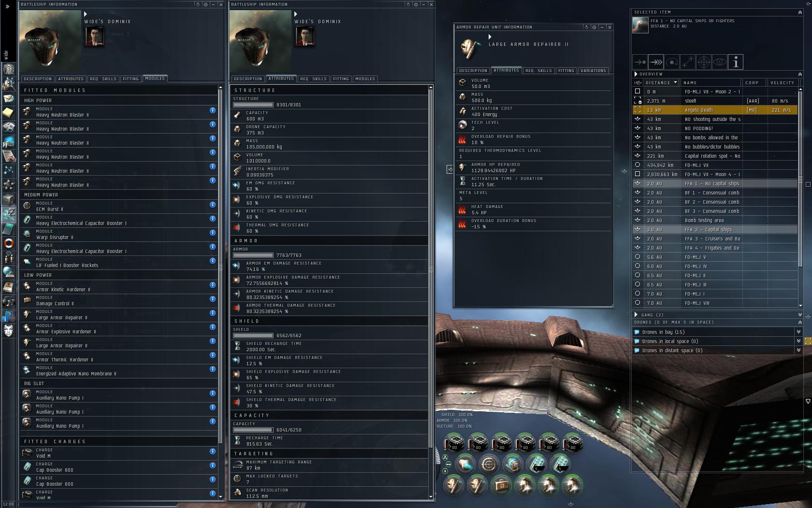Expand Drones in distant space (0)

pyautogui.click(x=798, y=350)
